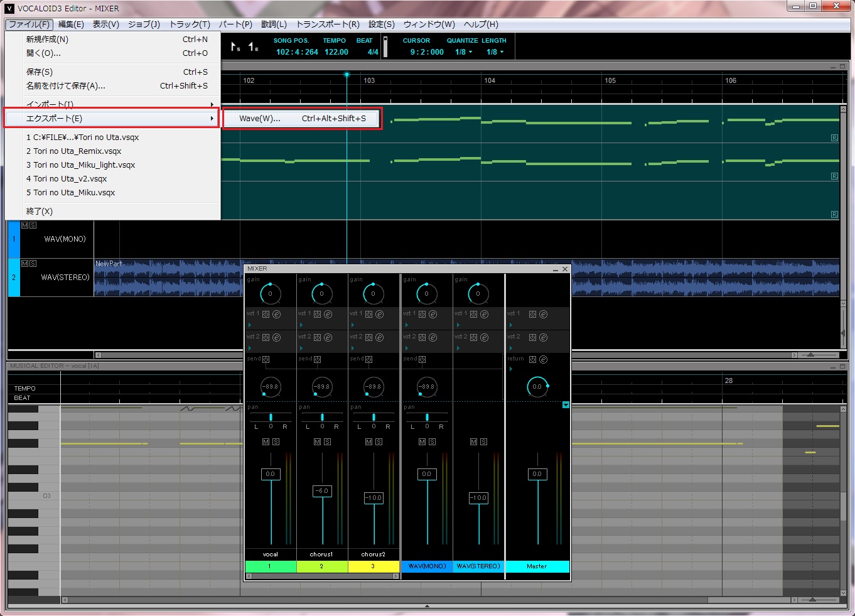The height and width of the screenshot is (616, 855).
Task: Click the chorus1 volume fader handle
Action: (x=321, y=491)
